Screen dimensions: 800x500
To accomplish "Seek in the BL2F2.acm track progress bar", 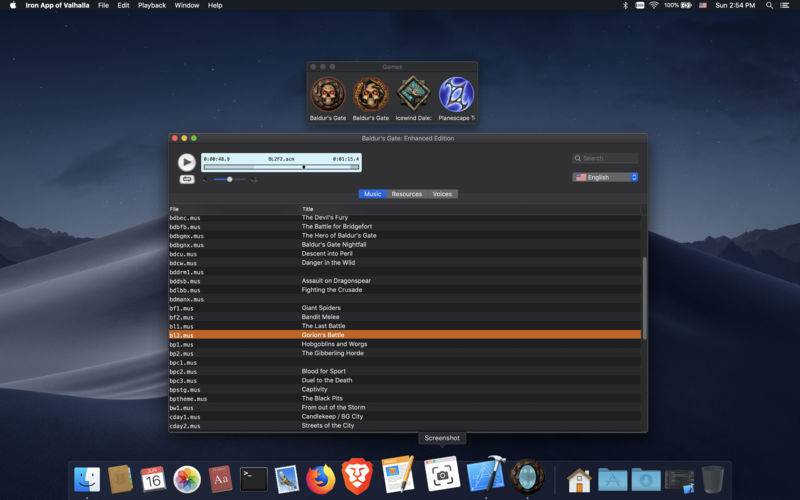I will (x=281, y=167).
